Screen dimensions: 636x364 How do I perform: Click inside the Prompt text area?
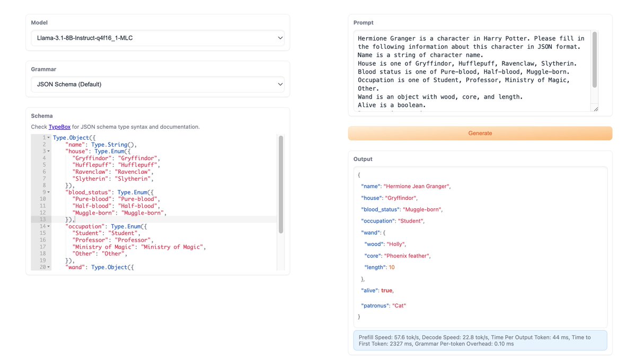coord(473,71)
